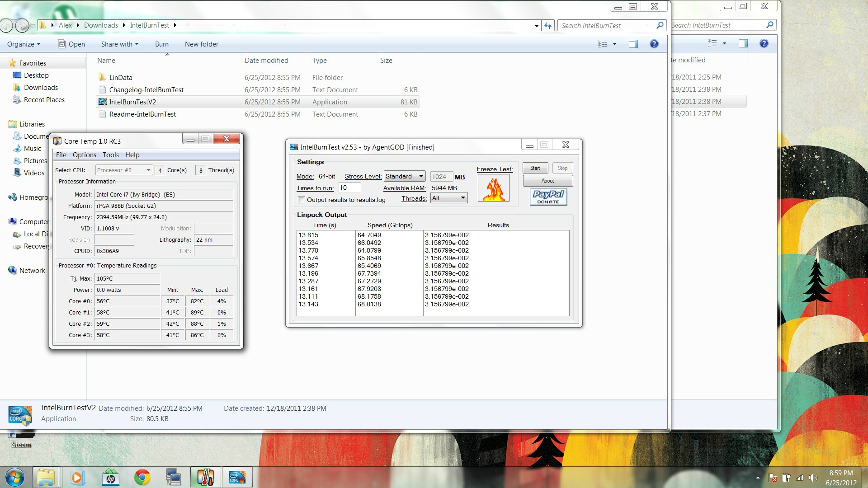This screenshot has height=488, width=868.
Task: Open the recent pages dropdown arrow
Action: pos(33,26)
